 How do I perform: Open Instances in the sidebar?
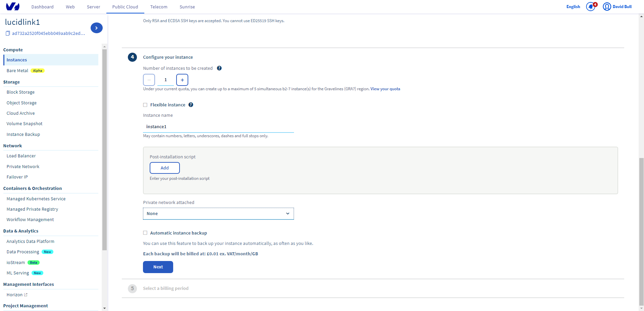(51, 60)
